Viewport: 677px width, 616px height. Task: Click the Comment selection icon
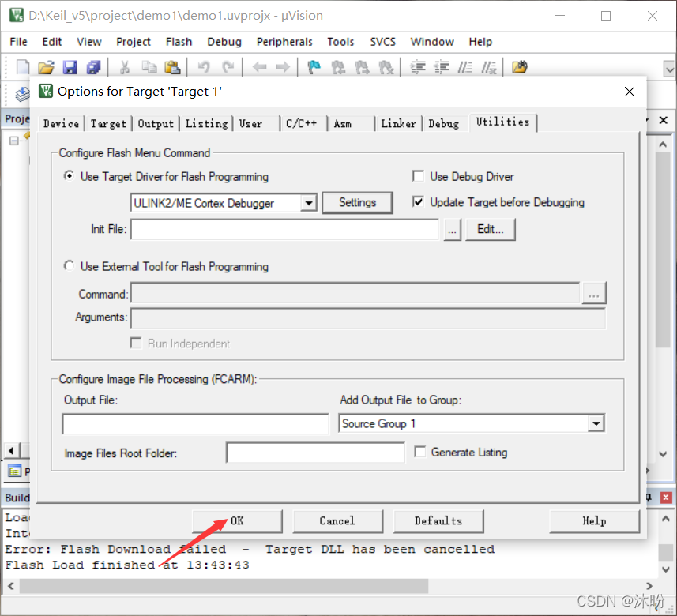pos(465,67)
